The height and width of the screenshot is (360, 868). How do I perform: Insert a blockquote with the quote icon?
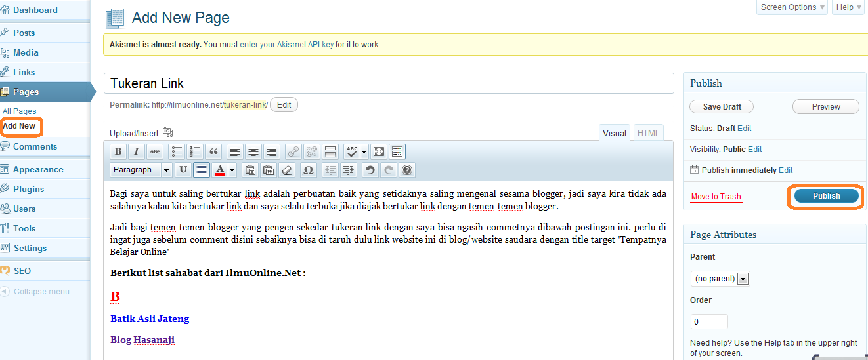pyautogui.click(x=213, y=151)
